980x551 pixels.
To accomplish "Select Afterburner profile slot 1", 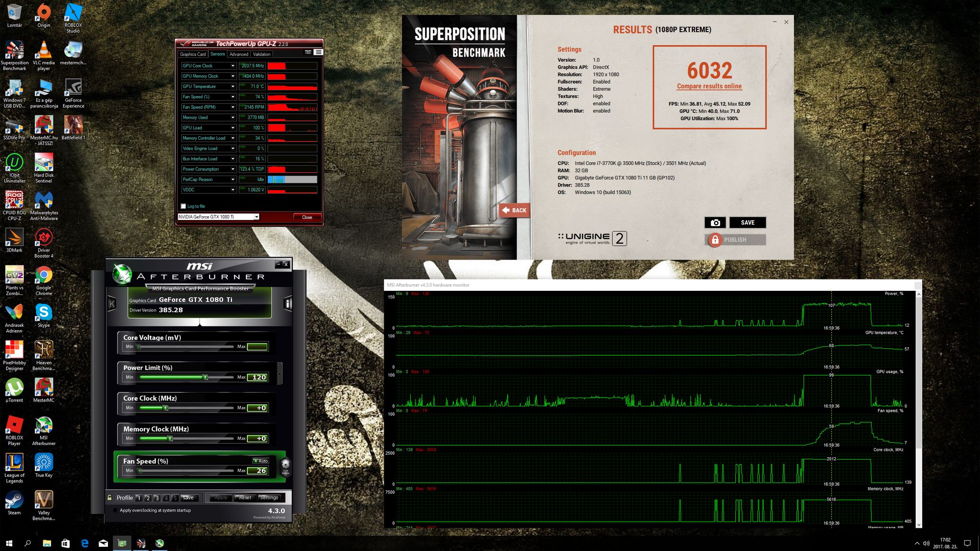I will [139, 498].
